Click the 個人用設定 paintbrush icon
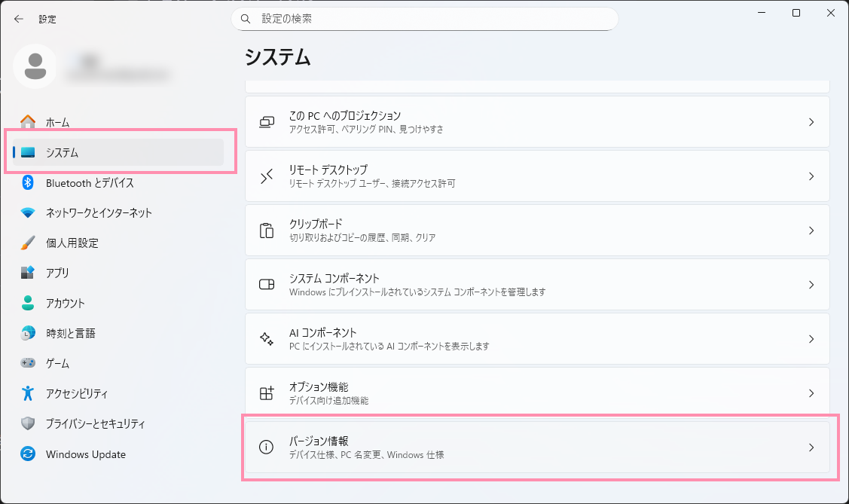Image resolution: width=849 pixels, height=504 pixels. [28, 243]
